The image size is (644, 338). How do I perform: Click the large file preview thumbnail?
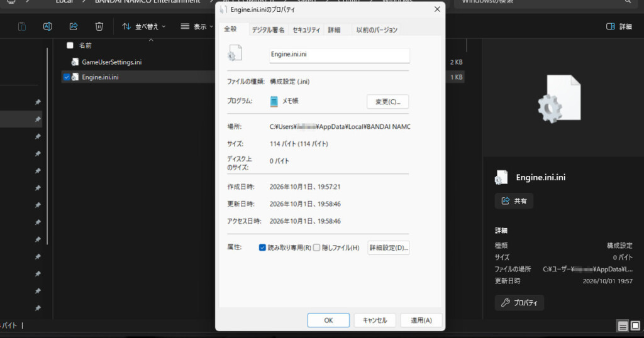(559, 99)
